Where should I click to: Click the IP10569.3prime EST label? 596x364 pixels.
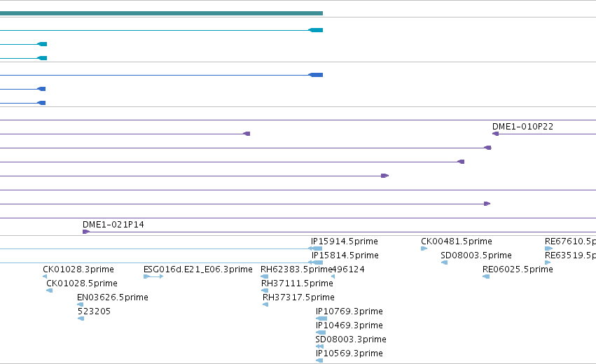[x=349, y=353]
